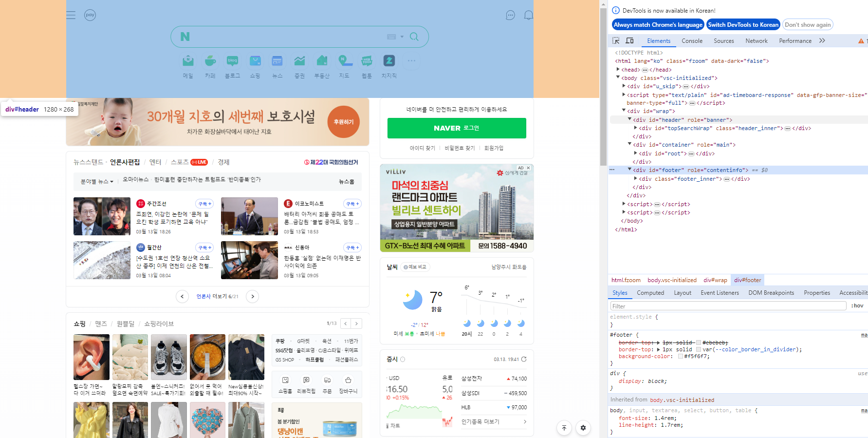
Task: Expand the div#topSearchWrap node
Action: [x=635, y=128]
